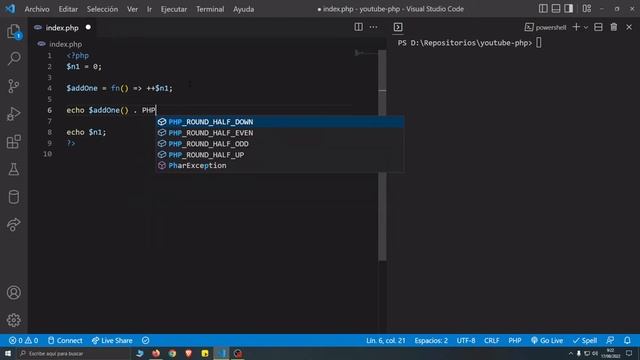Toggle primary side bar layout
The height and width of the screenshot is (360, 640).
point(543,9)
